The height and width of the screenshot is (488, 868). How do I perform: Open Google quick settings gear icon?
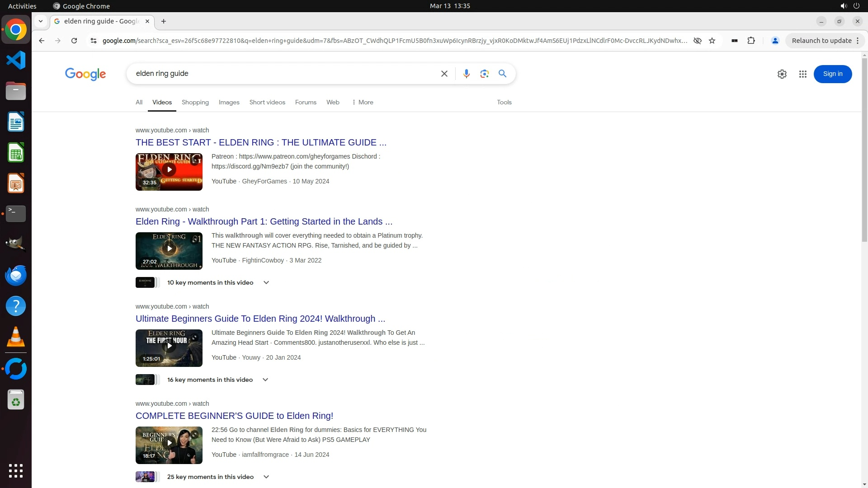coord(782,74)
